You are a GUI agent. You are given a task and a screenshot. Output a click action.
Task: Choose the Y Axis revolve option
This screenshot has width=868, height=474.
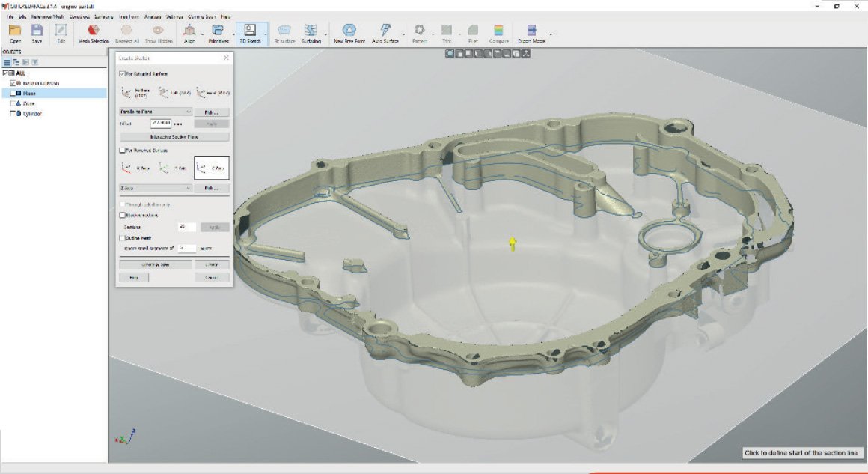point(174,168)
